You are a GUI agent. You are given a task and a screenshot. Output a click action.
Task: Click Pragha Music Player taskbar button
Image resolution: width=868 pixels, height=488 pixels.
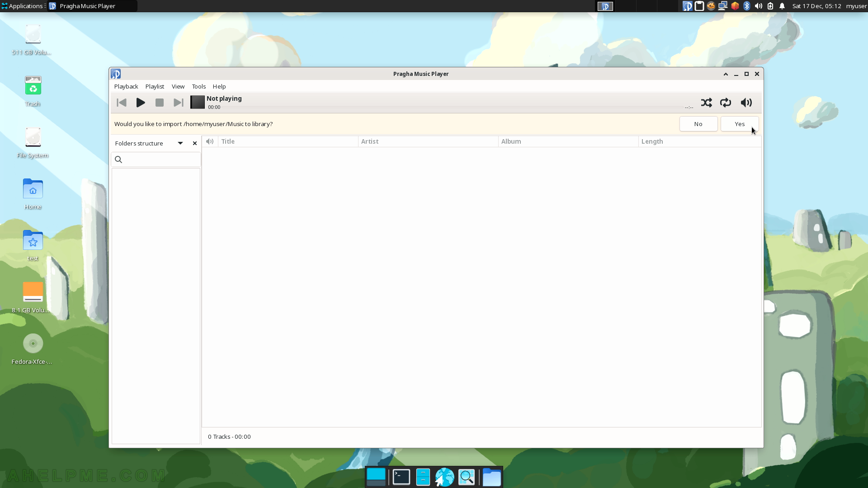[x=92, y=6]
